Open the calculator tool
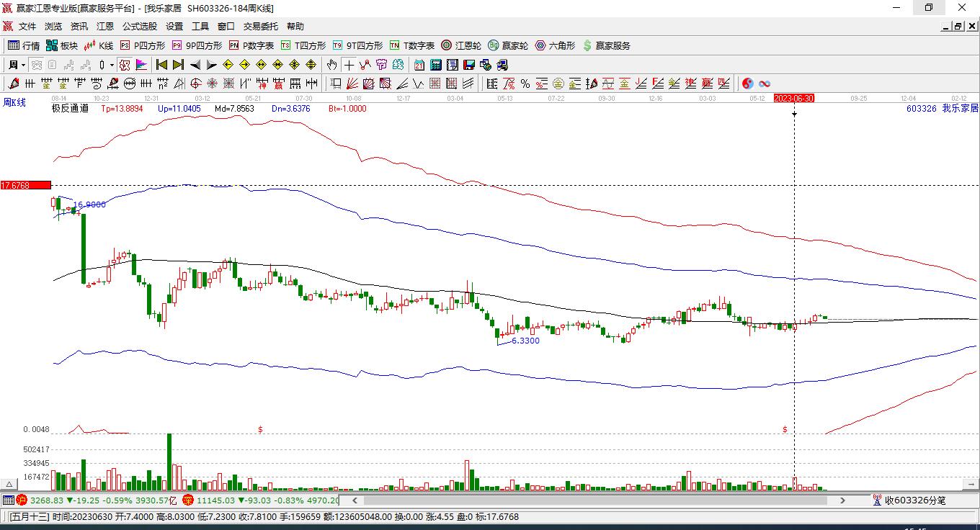 [435, 65]
